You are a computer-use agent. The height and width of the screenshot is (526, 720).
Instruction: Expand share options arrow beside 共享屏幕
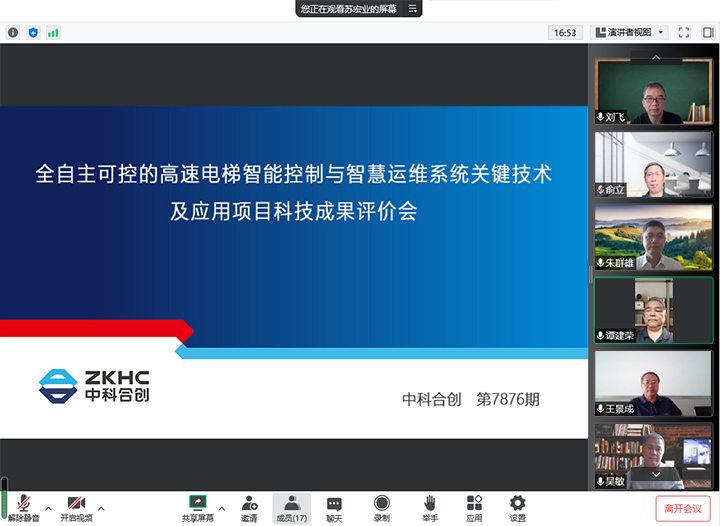click(222, 509)
